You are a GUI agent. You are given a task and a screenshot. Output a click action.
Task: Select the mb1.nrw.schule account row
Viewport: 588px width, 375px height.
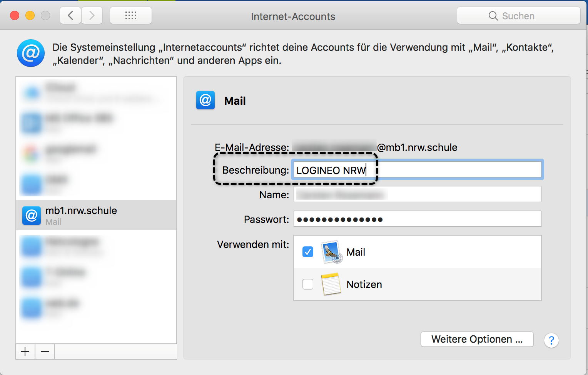point(96,215)
